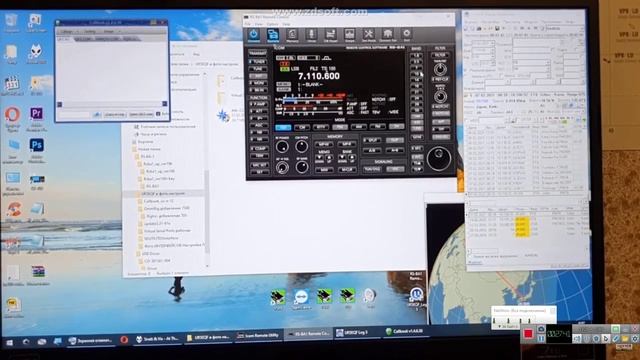The width and height of the screenshot is (640, 360).
Task: Toggle the NB noise blanker button
Action: click(x=258, y=132)
